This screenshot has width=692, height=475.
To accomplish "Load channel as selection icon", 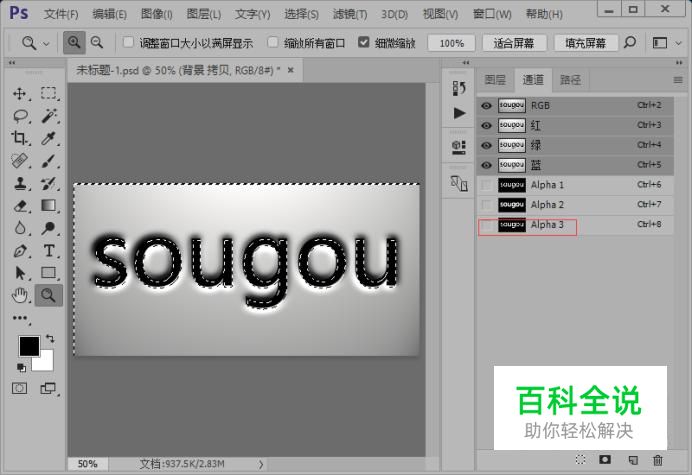I will (x=580, y=460).
